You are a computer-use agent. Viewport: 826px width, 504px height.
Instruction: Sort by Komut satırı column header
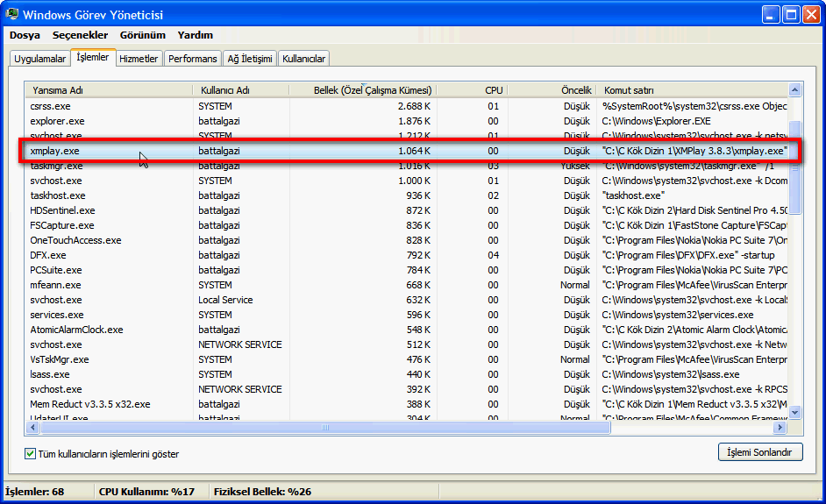pyautogui.click(x=692, y=90)
